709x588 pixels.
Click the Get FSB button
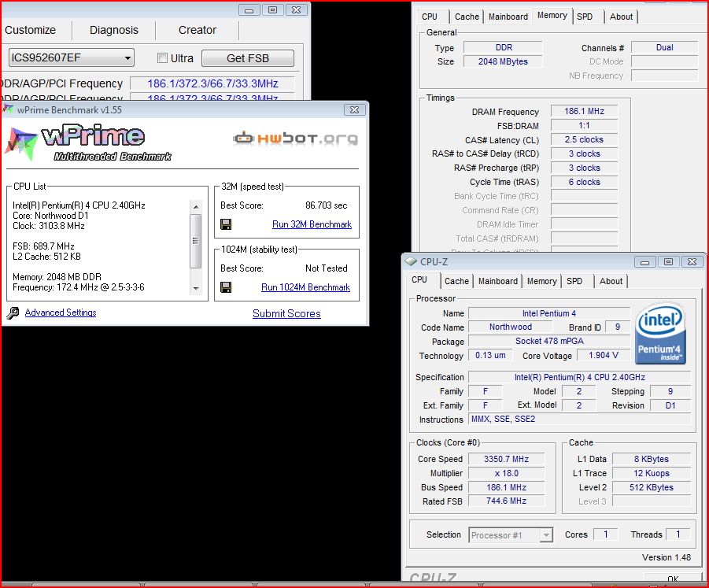(x=248, y=58)
